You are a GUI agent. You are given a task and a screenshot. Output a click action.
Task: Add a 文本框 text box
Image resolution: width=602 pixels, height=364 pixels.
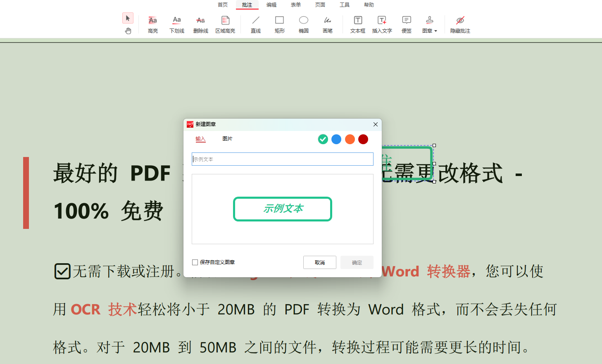pos(358,25)
